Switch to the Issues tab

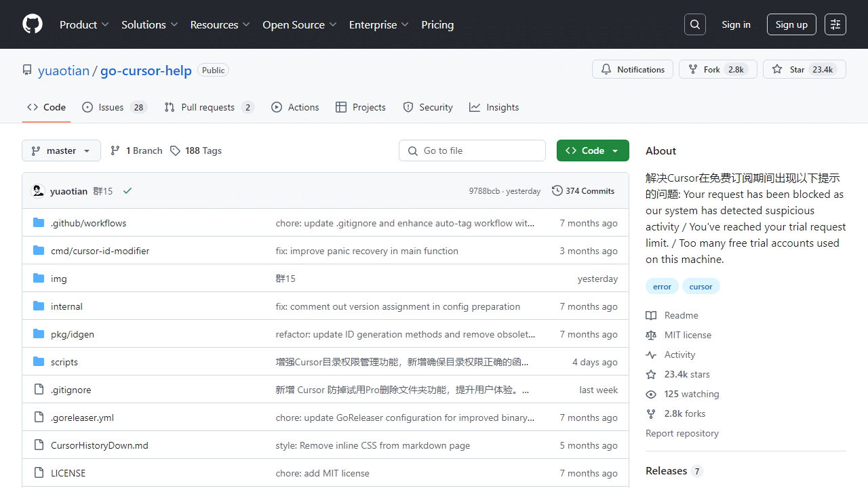click(115, 107)
